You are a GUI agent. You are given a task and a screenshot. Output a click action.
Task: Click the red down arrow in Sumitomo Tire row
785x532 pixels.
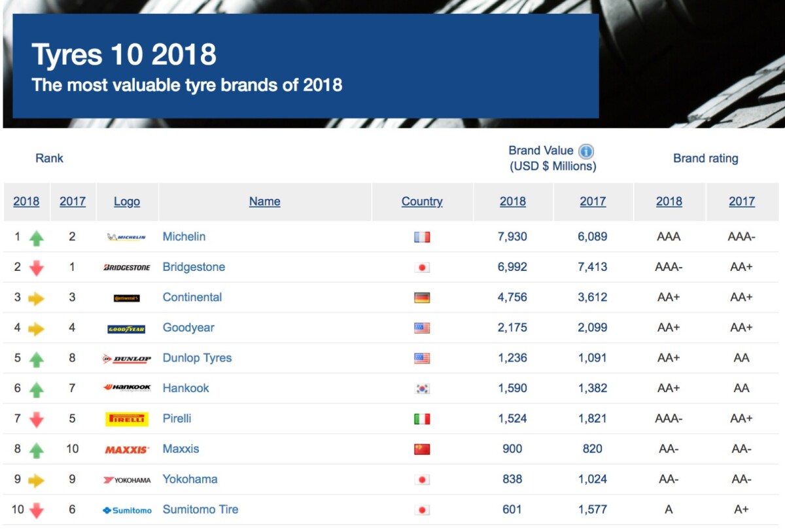pyautogui.click(x=37, y=511)
